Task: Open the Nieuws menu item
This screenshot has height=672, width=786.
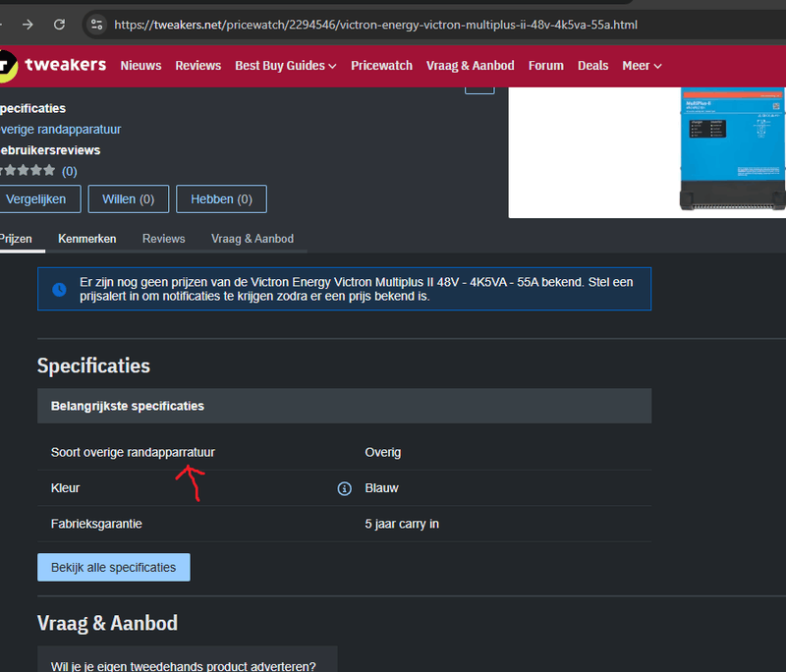Action: tap(140, 66)
